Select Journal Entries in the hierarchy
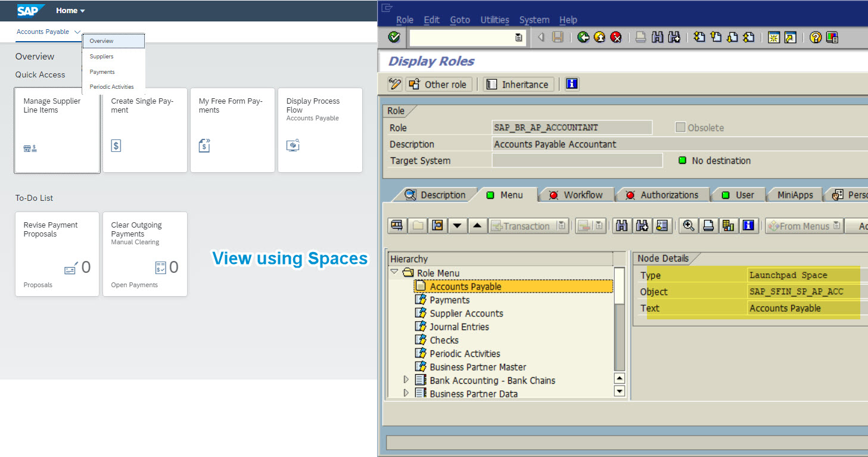The width and height of the screenshot is (868, 457). 459,327
